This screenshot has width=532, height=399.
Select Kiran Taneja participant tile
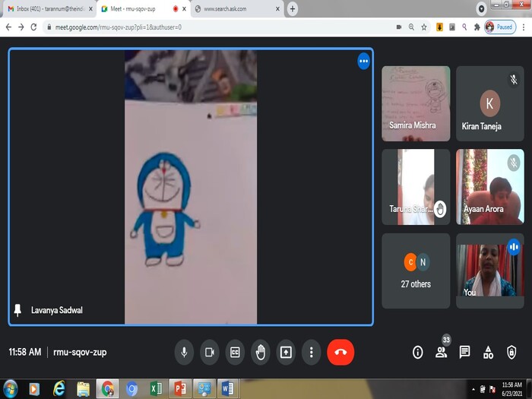490,103
